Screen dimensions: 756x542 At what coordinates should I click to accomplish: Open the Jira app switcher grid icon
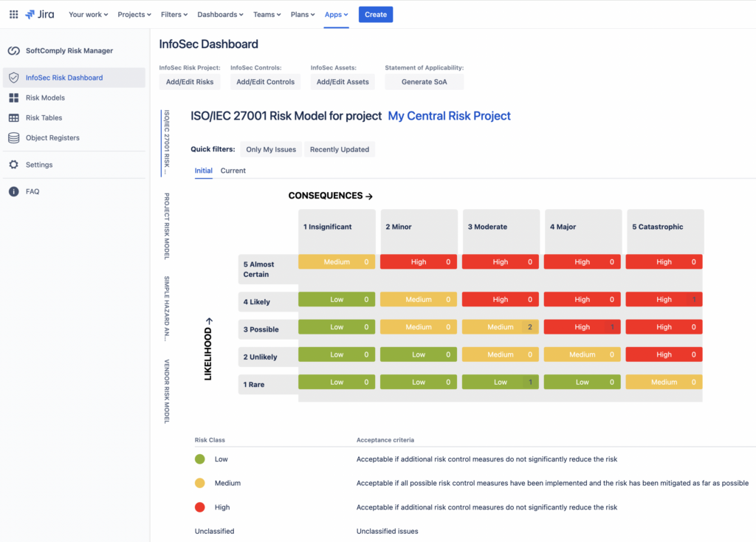[x=13, y=13]
